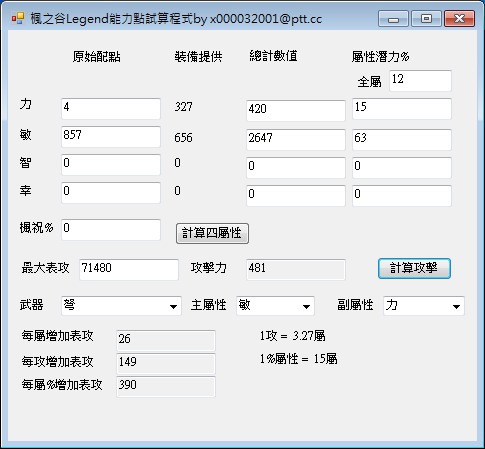The width and height of the screenshot is (485, 449).
Task: Click the 力 potential % field showing 15
Action: [x=402, y=109]
